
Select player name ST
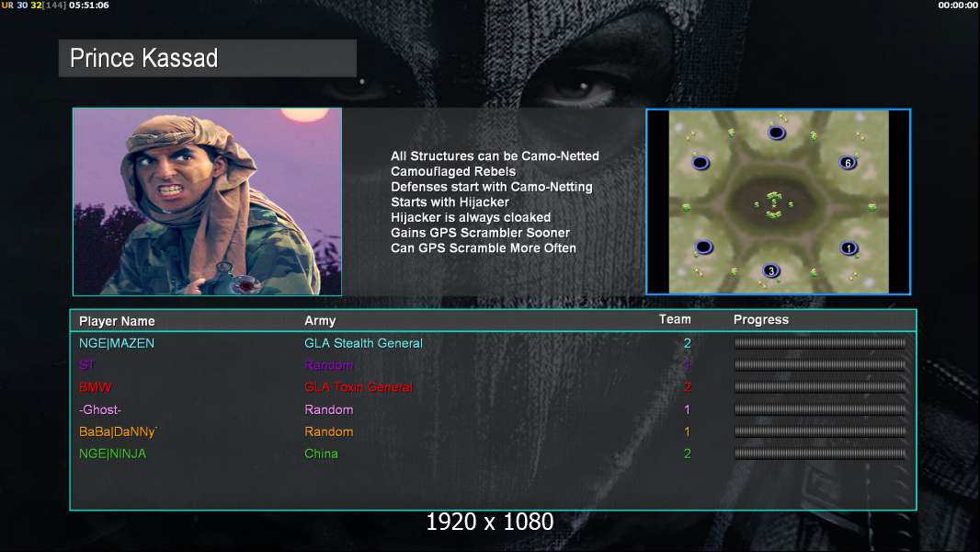click(x=86, y=365)
